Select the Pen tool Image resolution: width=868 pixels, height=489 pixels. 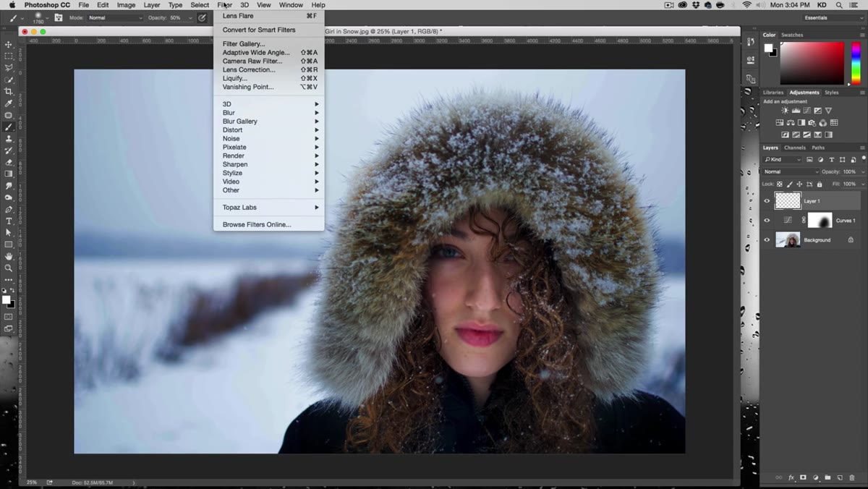tap(9, 209)
